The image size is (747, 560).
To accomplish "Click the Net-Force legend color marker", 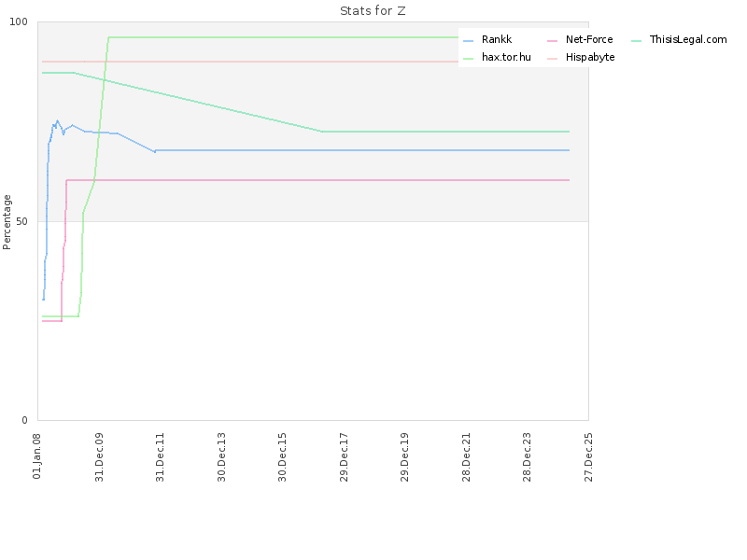I will tap(552, 40).
